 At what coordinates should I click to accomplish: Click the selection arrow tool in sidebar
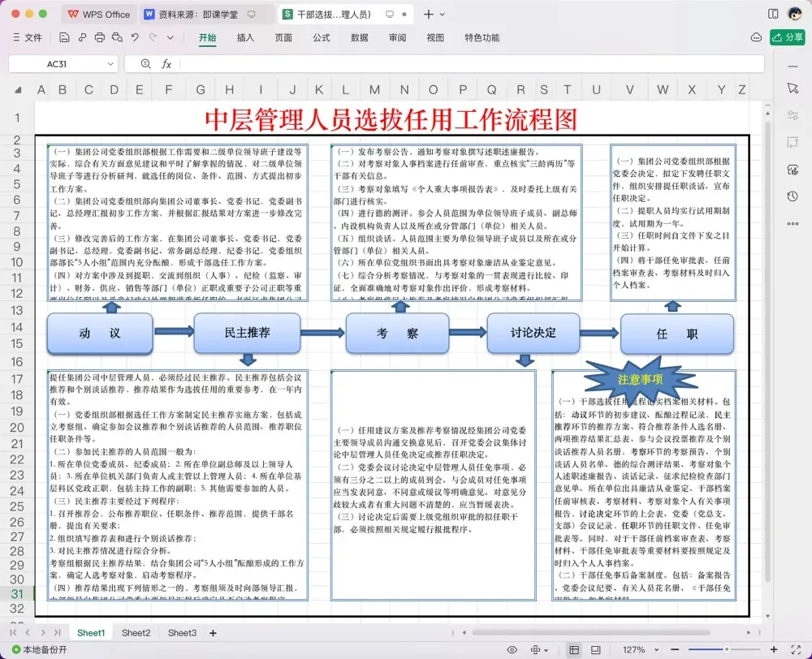(x=793, y=88)
